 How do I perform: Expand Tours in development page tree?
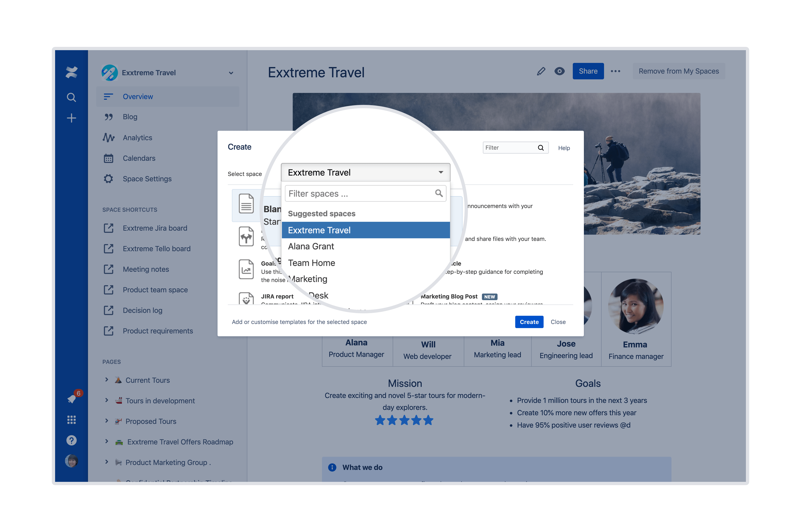(106, 400)
